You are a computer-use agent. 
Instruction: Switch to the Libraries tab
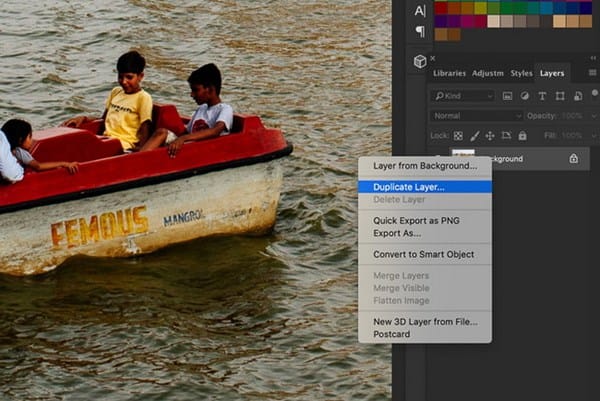tap(449, 73)
